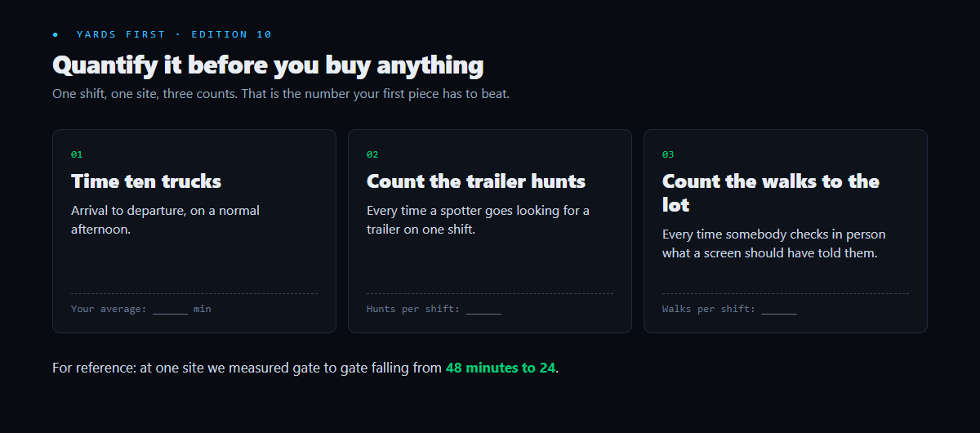Click the 02 step number
Viewport: 980px width, 433px height.
372,154
